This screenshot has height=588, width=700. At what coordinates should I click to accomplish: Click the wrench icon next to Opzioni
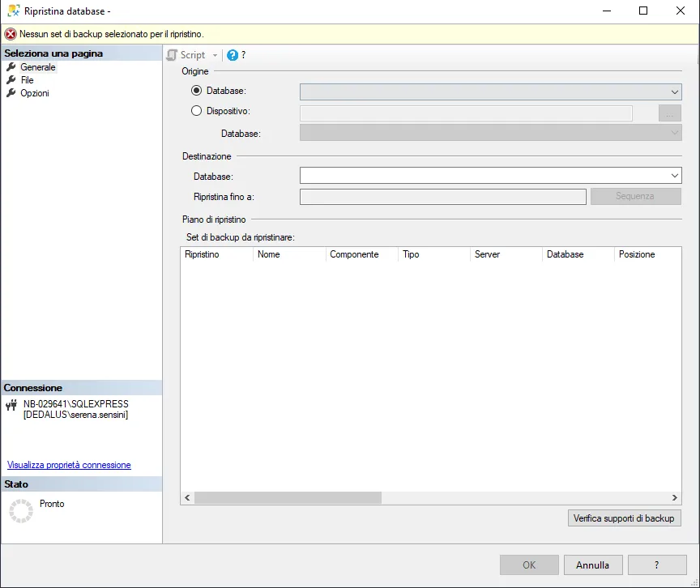tap(11, 93)
